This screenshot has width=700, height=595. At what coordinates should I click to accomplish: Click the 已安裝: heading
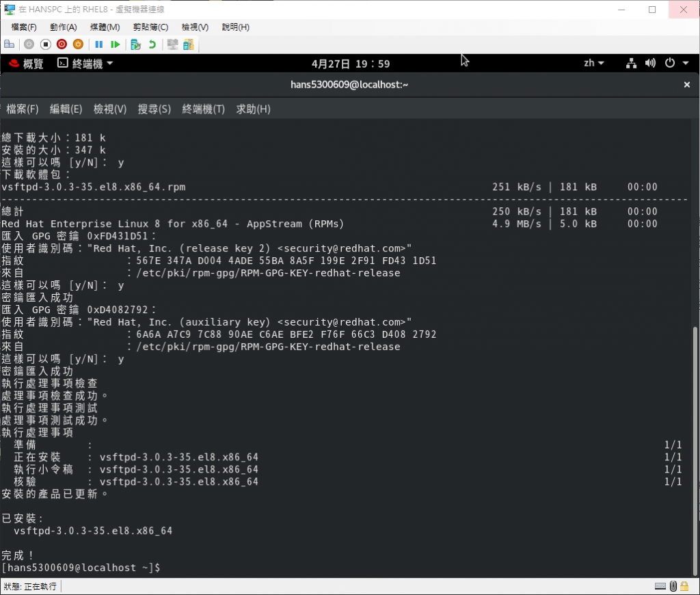click(x=23, y=518)
